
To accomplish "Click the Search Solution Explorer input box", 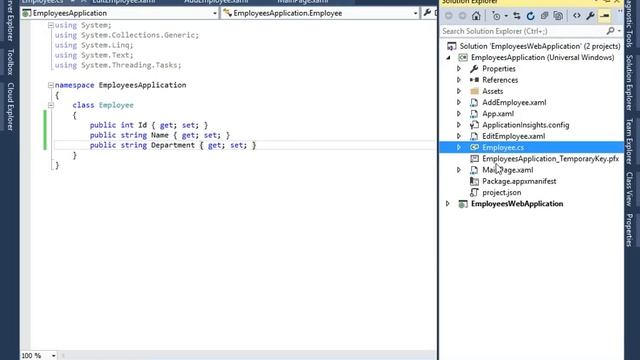I will pos(522,31).
